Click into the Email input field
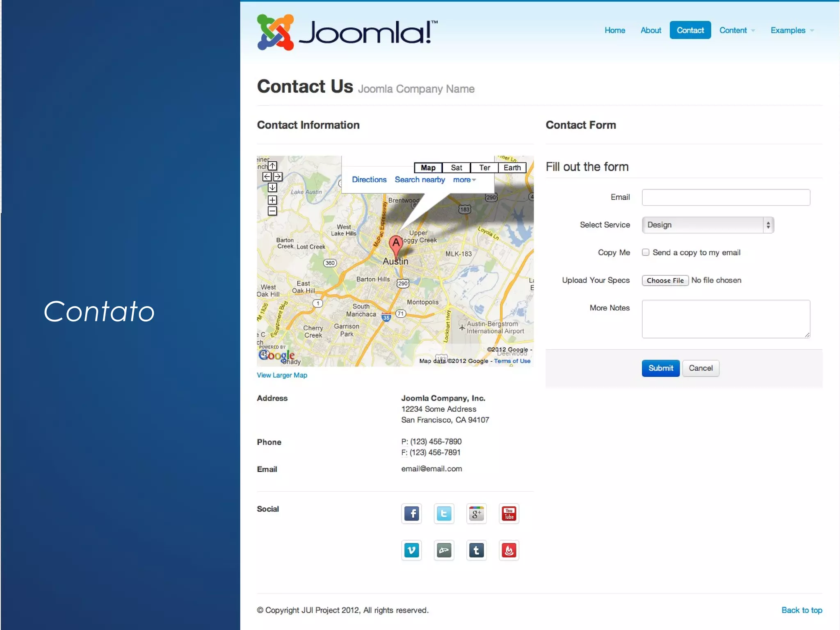 (x=726, y=197)
